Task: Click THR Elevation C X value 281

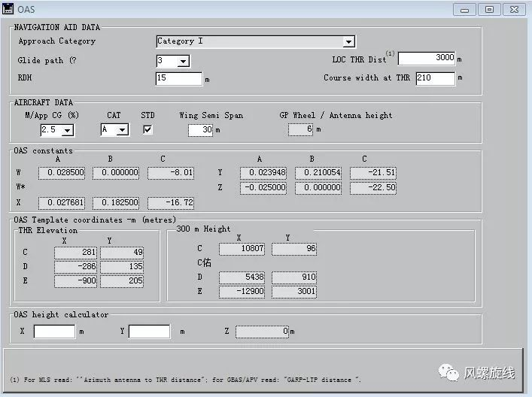Action: point(76,253)
